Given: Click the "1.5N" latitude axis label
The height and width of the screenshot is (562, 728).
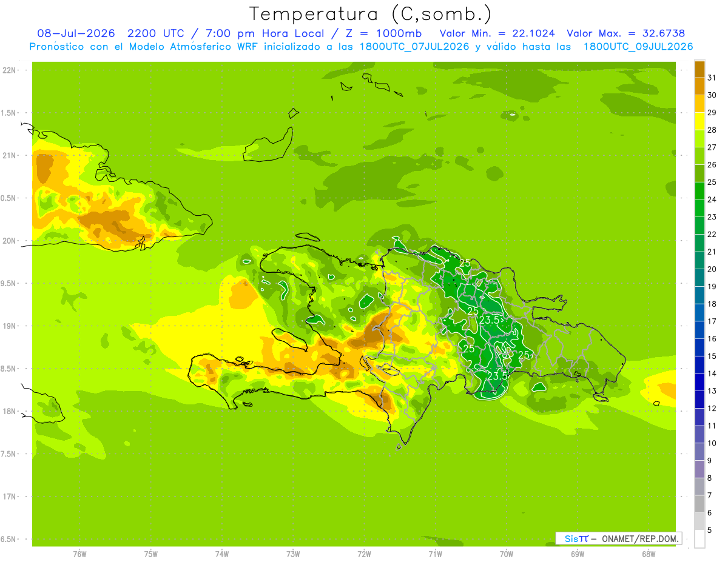Looking at the screenshot, I should tap(8, 113).
